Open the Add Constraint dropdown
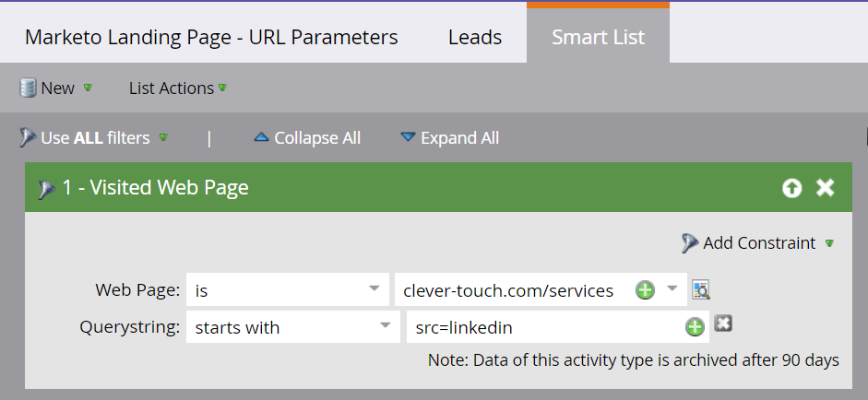 click(758, 243)
